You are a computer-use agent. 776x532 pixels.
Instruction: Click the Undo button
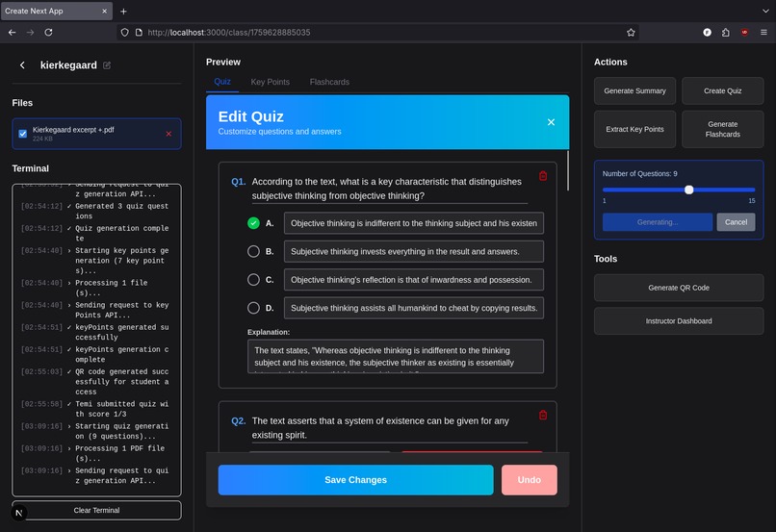[x=529, y=480]
